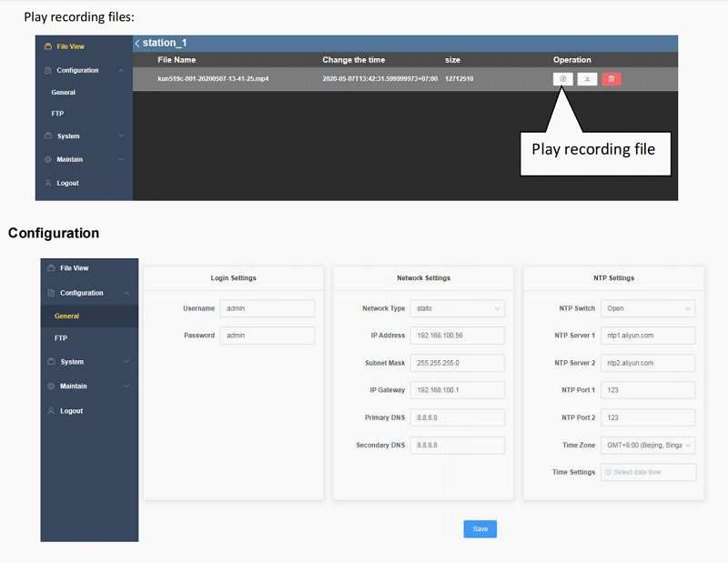728x563 pixels.
Task: Click the Maintain gear icon in lower sidebar
Action: click(x=51, y=386)
